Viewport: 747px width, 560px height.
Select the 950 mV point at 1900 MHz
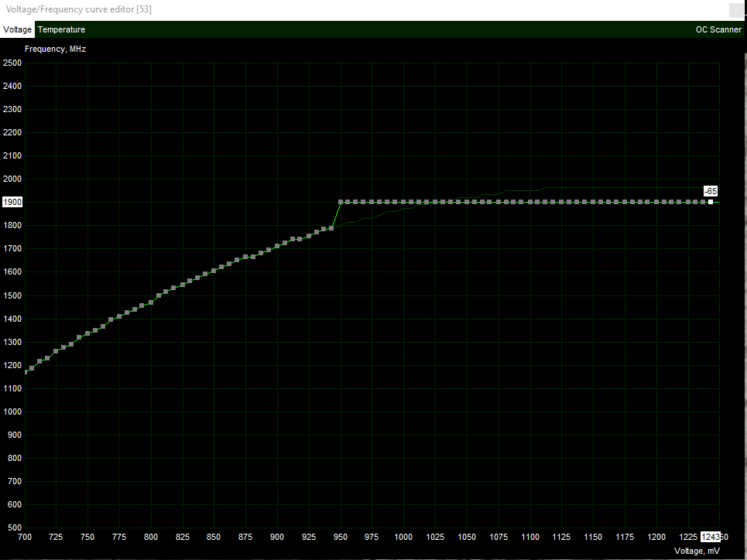pos(341,202)
